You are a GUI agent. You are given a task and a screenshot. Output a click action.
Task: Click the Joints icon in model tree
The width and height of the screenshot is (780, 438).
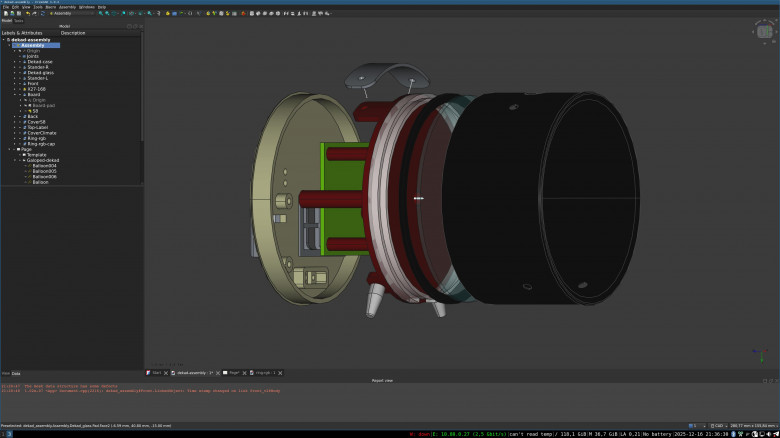click(23, 56)
